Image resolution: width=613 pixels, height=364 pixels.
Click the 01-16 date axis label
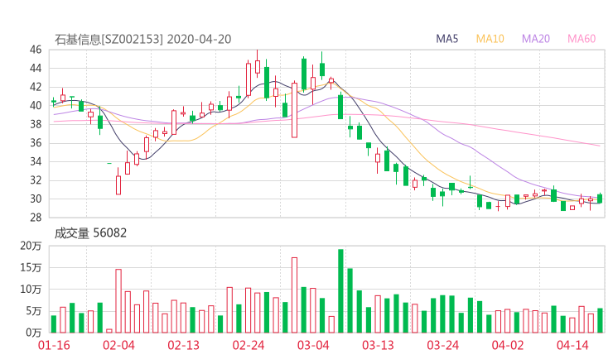point(54,345)
